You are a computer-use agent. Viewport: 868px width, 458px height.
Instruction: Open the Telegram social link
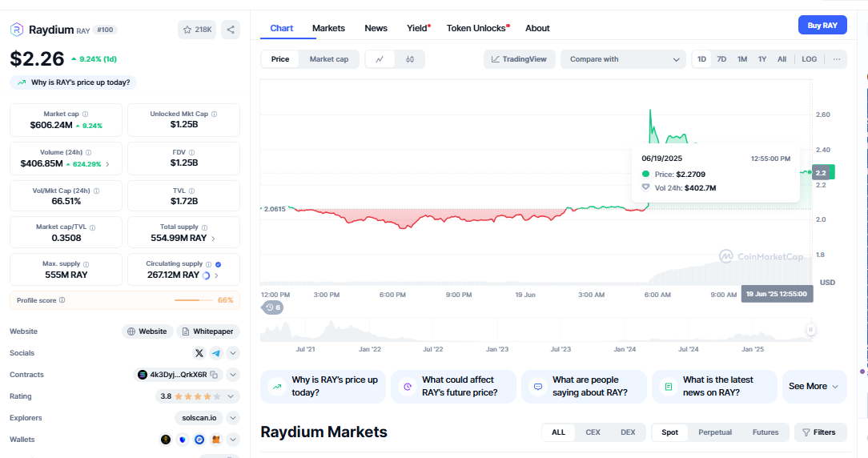[216, 353]
